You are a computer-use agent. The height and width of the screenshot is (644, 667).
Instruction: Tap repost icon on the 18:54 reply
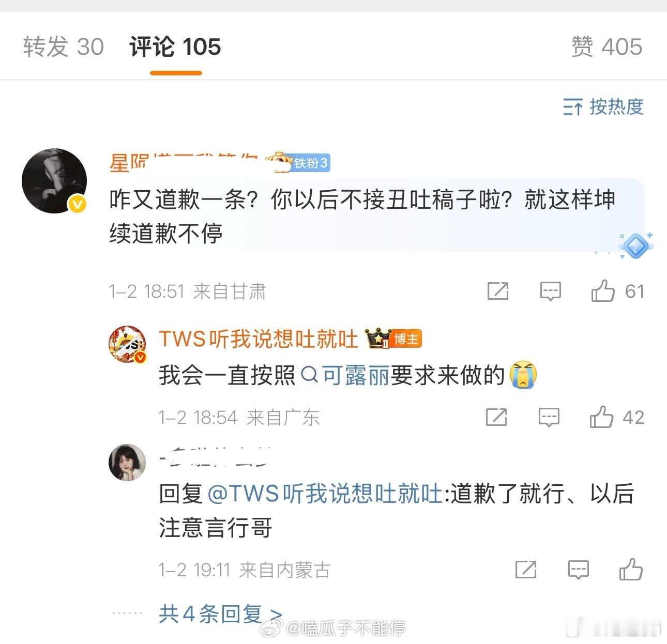(496, 417)
